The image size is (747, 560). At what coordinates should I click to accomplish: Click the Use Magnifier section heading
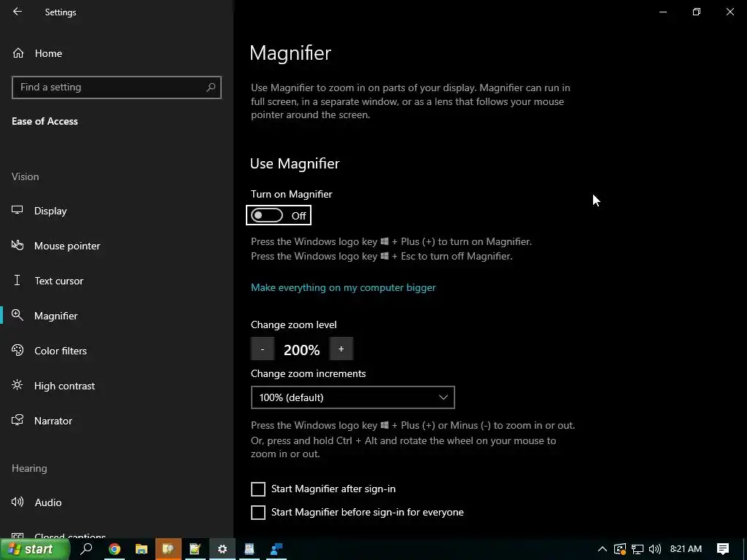pyautogui.click(x=295, y=163)
